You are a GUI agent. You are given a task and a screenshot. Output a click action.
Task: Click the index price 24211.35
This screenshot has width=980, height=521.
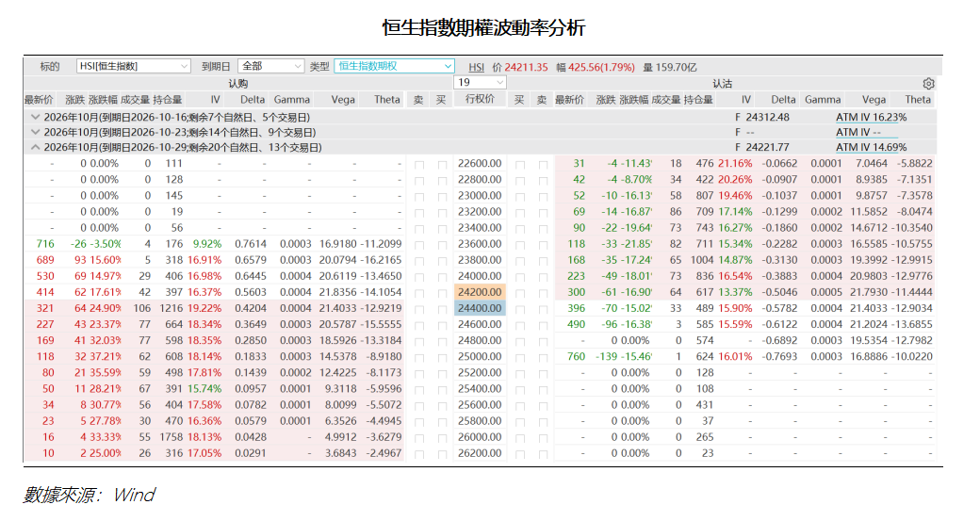coord(526,67)
